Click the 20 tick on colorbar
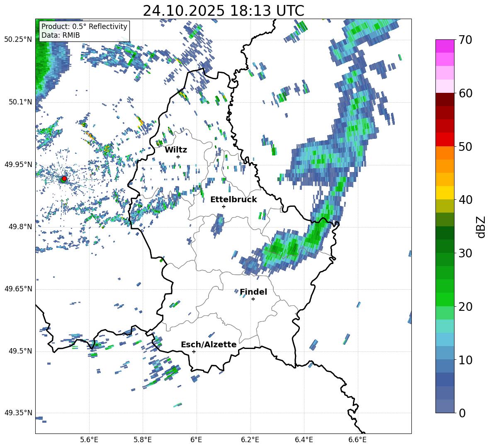Screen dimensions: 491x448 465,307
